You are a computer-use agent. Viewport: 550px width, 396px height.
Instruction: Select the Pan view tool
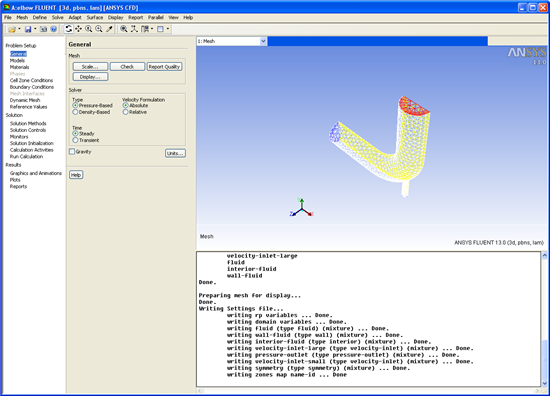pos(79,29)
